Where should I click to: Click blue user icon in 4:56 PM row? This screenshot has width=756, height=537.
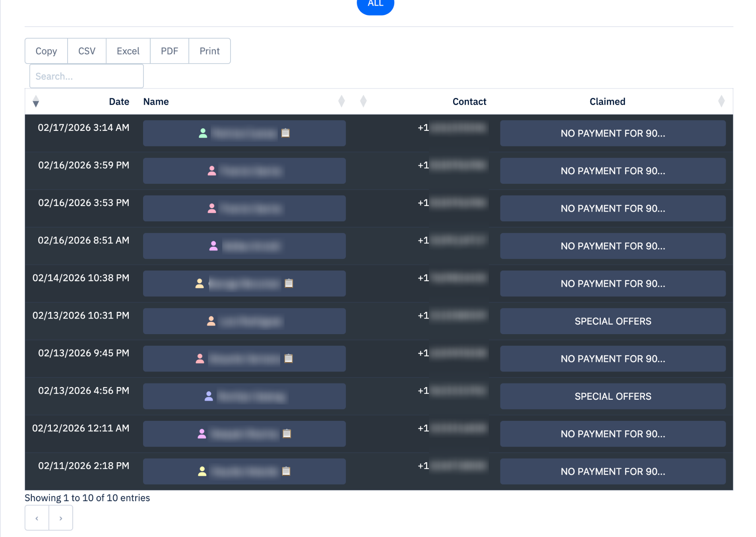click(x=209, y=396)
